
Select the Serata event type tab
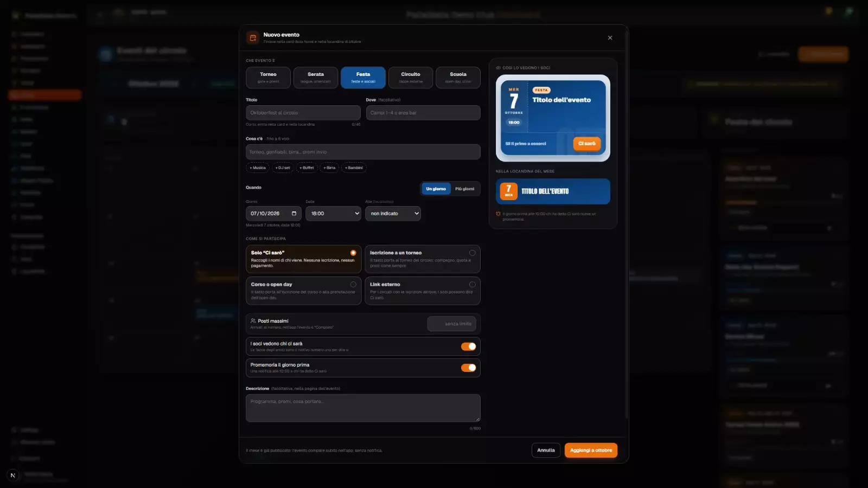pyautogui.click(x=316, y=78)
